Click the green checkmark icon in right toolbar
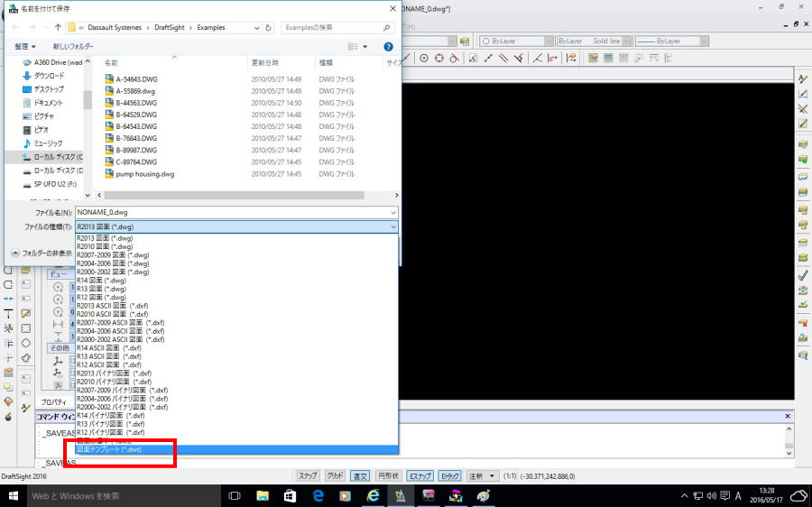The height and width of the screenshot is (507, 812). (803, 275)
